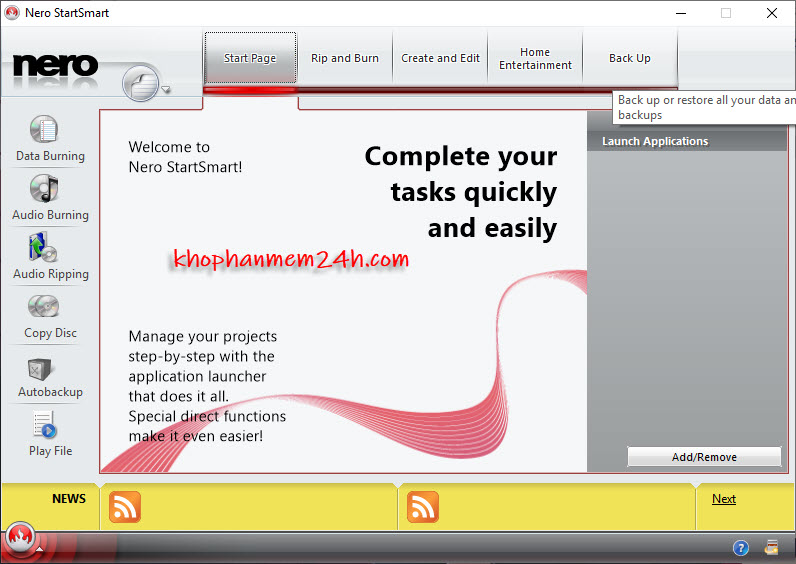Click the second RSS news feed icon
This screenshot has width=796, height=564.
(423, 507)
